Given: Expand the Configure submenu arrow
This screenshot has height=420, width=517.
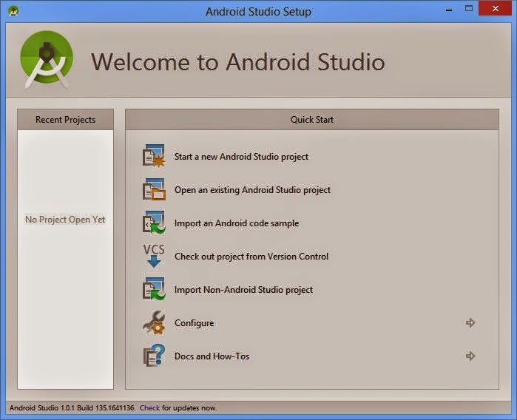Looking at the screenshot, I should pos(470,322).
